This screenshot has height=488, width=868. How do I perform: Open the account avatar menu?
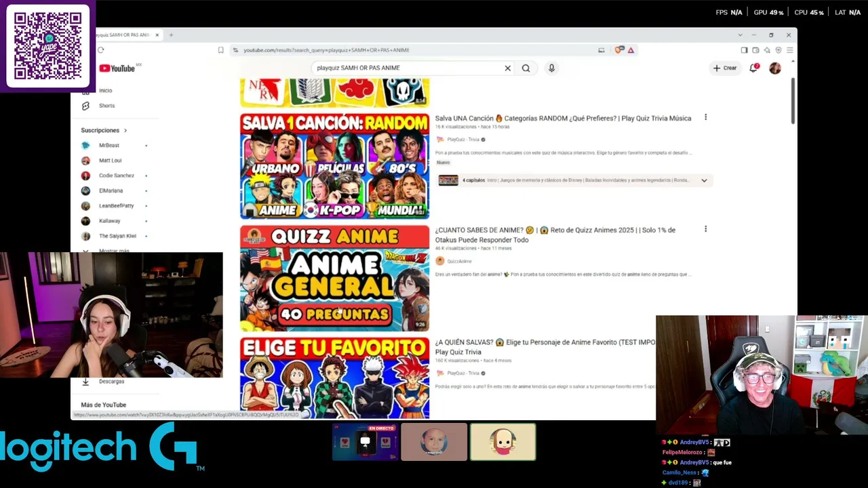775,68
